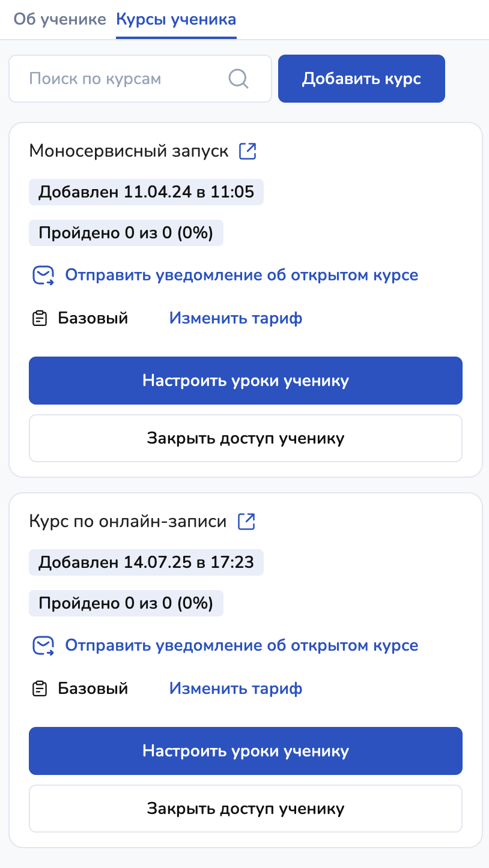The height and width of the screenshot is (868, 489).
Task: Click the search magnifier icon
Action: [x=238, y=79]
